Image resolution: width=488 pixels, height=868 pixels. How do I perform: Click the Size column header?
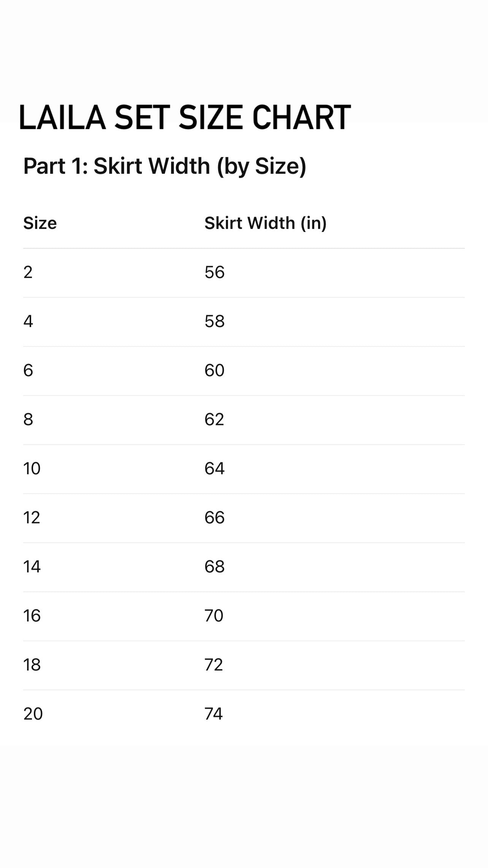(40, 223)
